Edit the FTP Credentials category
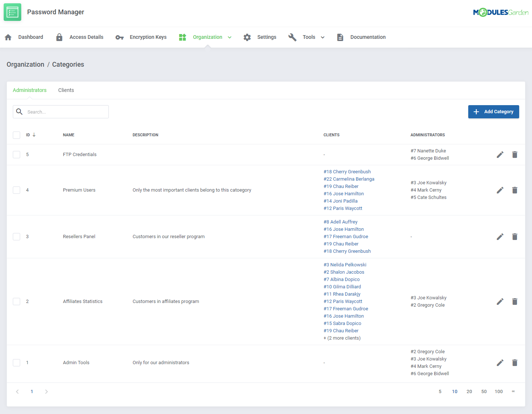 (500, 155)
